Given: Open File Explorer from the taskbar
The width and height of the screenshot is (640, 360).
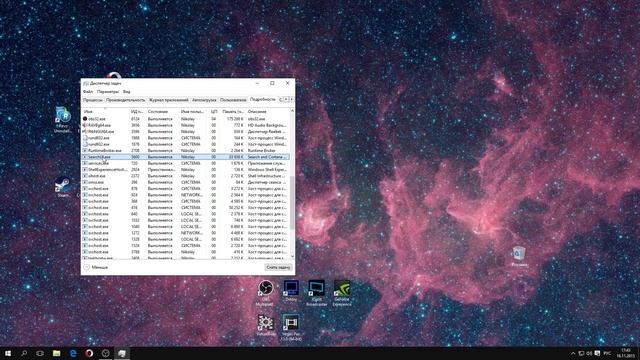Looking at the screenshot, I should 56,353.
